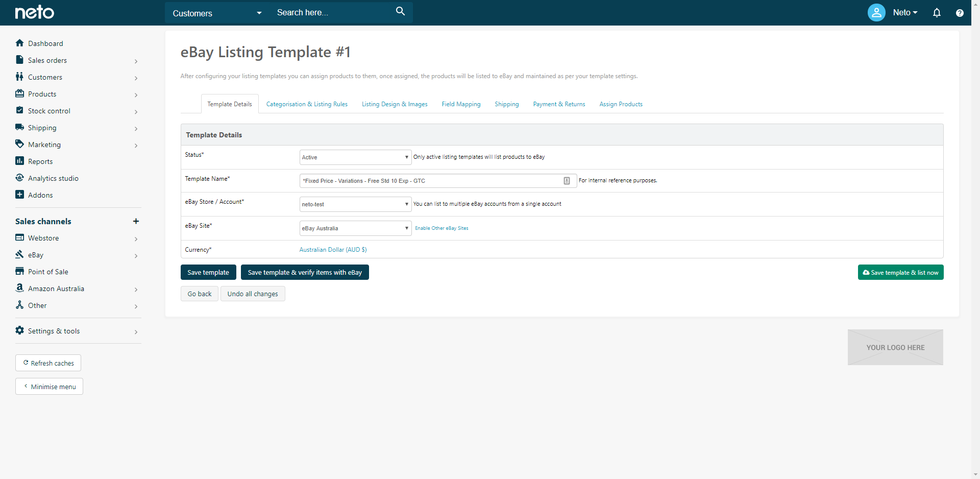Click the Dashboard home icon
980x479 pixels.
click(20, 43)
